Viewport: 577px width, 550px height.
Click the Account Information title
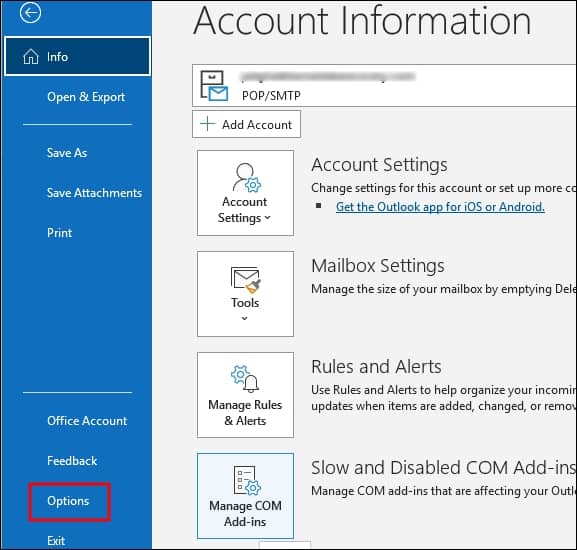pyautogui.click(x=362, y=21)
